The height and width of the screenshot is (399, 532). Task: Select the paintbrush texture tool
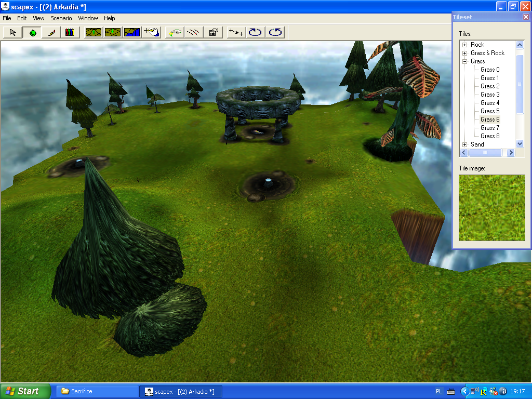coord(51,33)
